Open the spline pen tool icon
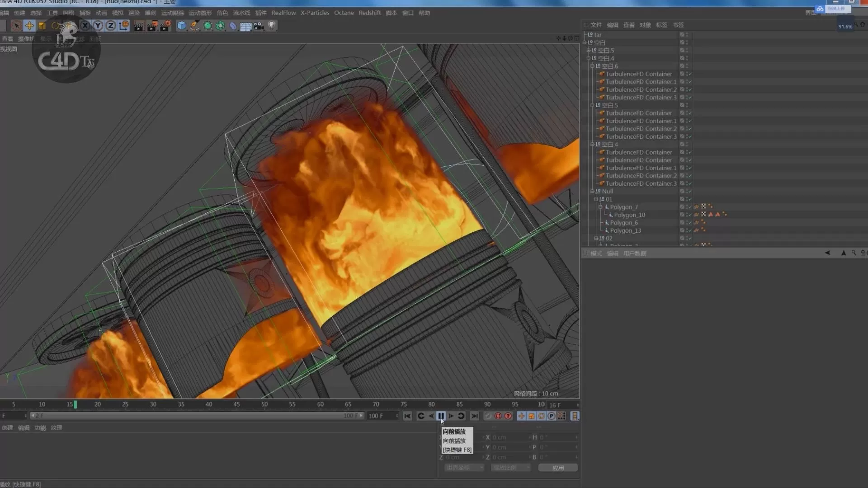Image resolution: width=868 pixels, height=488 pixels. tap(194, 26)
